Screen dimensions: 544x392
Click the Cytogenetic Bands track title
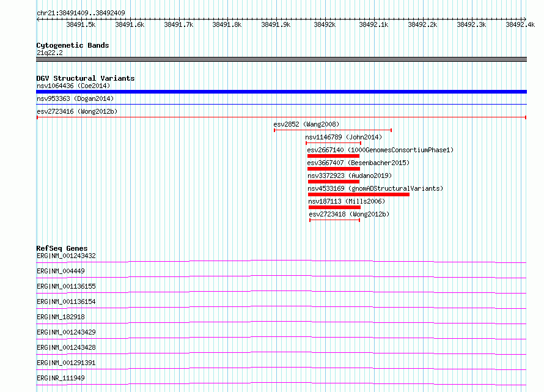point(73,45)
